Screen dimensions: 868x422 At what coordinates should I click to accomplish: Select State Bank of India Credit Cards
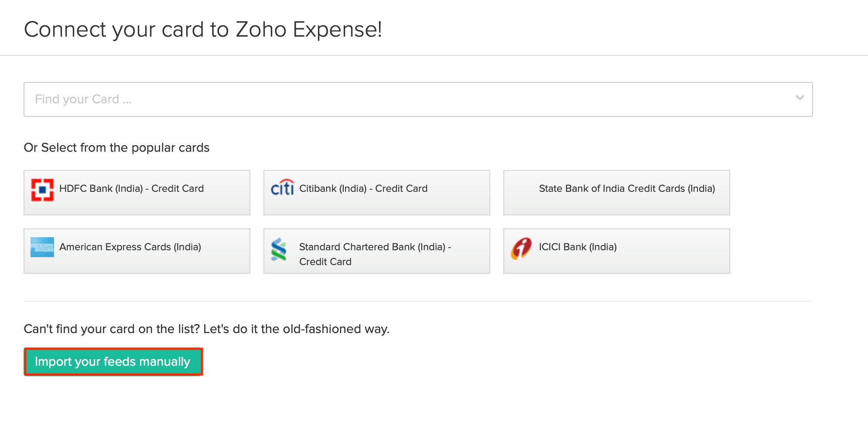(627, 189)
